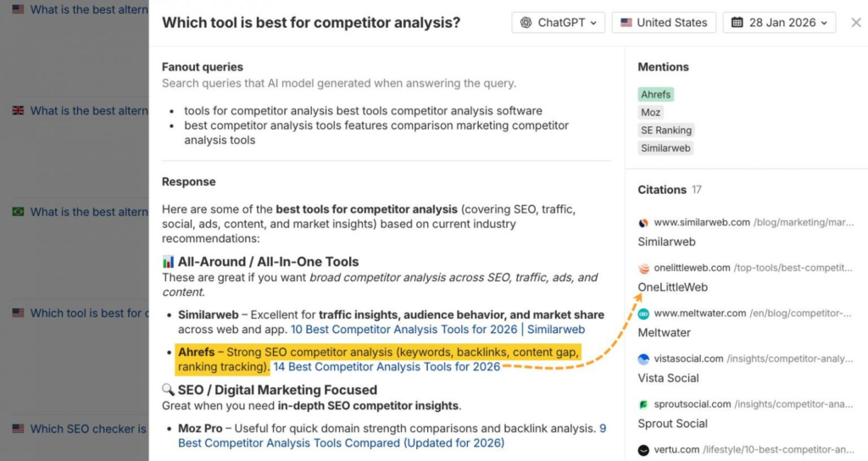Image resolution: width=868 pixels, height=461 pixels.
Task: Click the Sprout Social favicon icon
Action: point(644,405)
